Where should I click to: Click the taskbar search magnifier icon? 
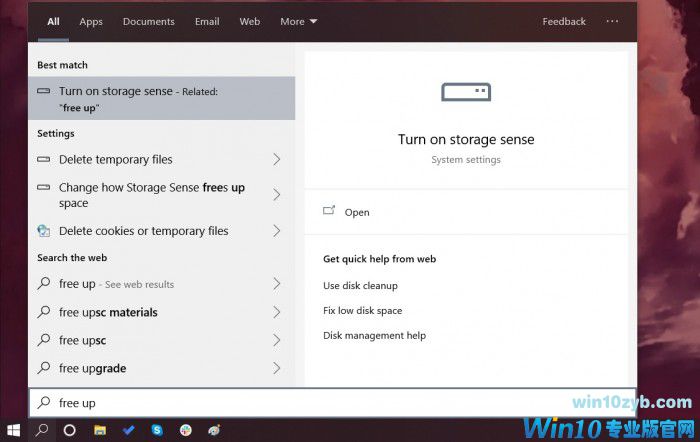[42, 430]
